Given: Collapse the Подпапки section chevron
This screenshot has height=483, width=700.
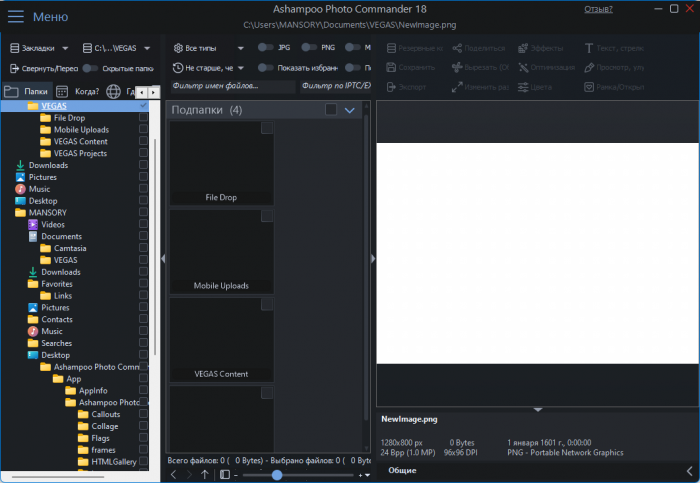Looking at the screenshot, I should tap(350, 110).
